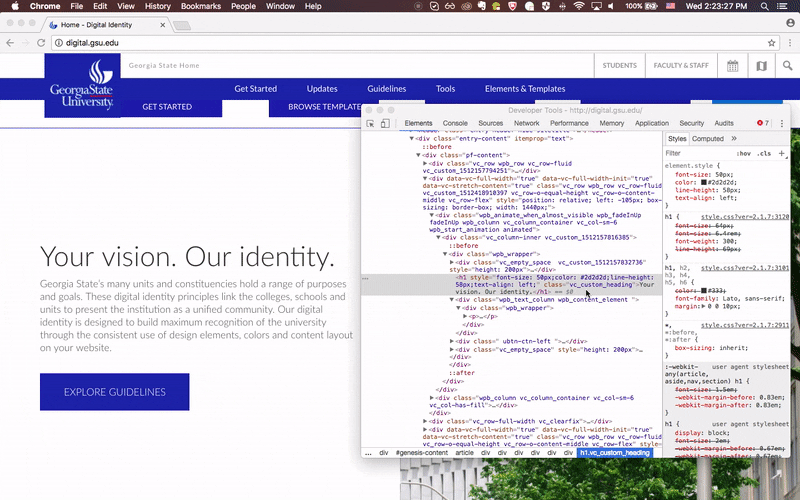Image resolution: width=800 pixels, height=500 pixels.
Task: Click the GET STARTED blue button
Action: coord(167,107)
